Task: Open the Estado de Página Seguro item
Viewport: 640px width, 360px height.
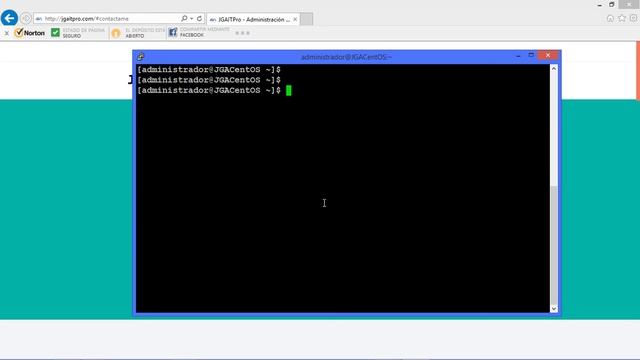Action: pos(83,33)
